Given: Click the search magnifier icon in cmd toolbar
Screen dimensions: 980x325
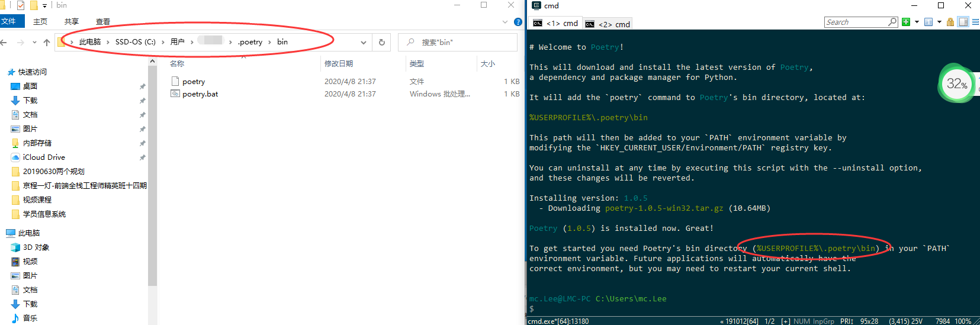Looking at the screenshot, I should point(893,22).
